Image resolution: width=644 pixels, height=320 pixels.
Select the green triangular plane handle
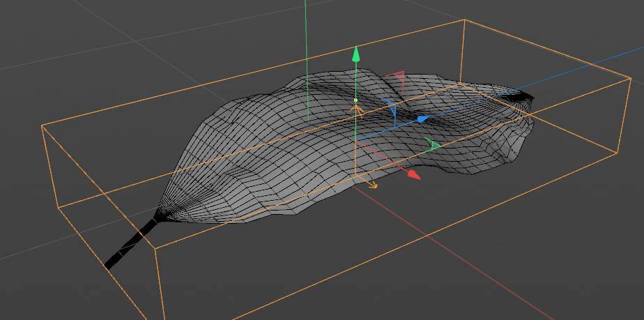coord(433,144)
